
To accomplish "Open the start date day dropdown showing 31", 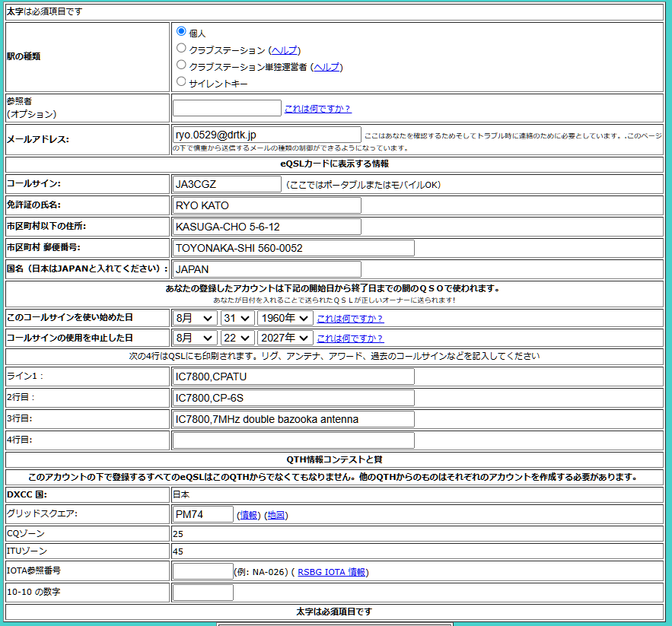I will [x=237, y=318].
